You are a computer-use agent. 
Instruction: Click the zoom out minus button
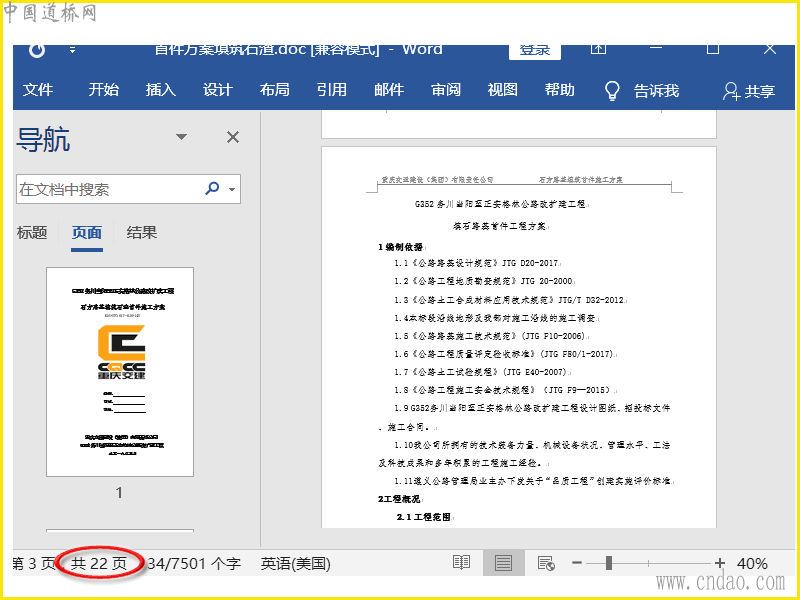tap(577, 563)
